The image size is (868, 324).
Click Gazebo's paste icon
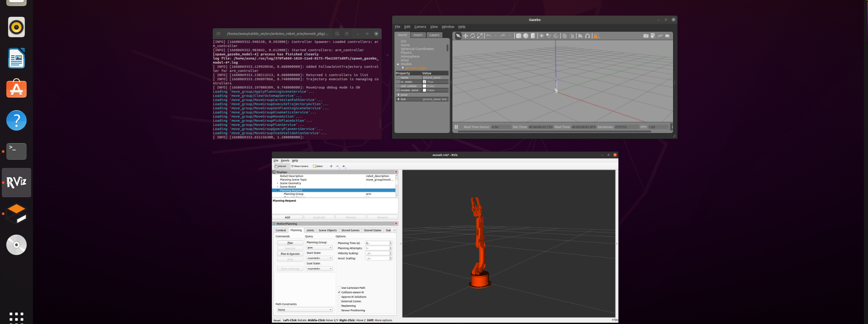pyautogui.click(x=571, y=36)
